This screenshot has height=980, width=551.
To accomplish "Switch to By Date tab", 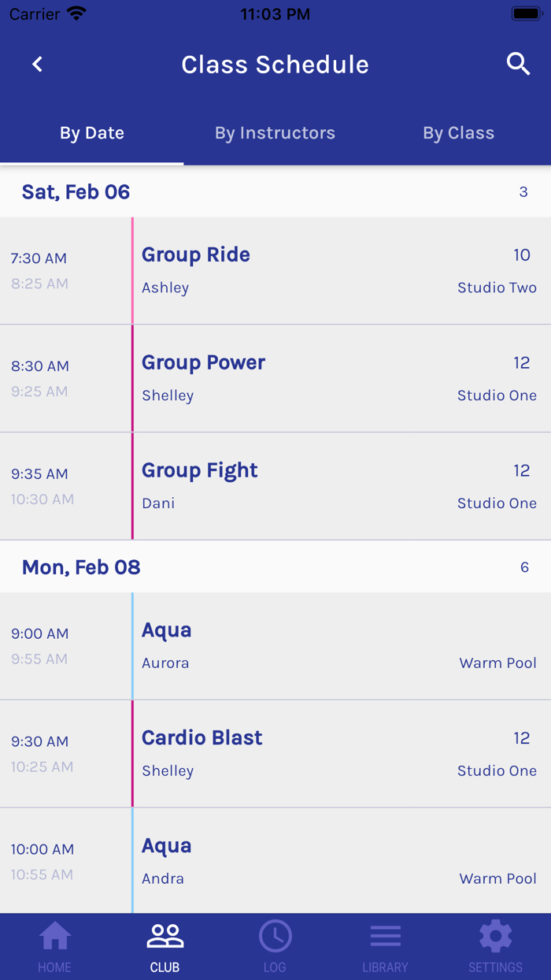I will point(92,133).
